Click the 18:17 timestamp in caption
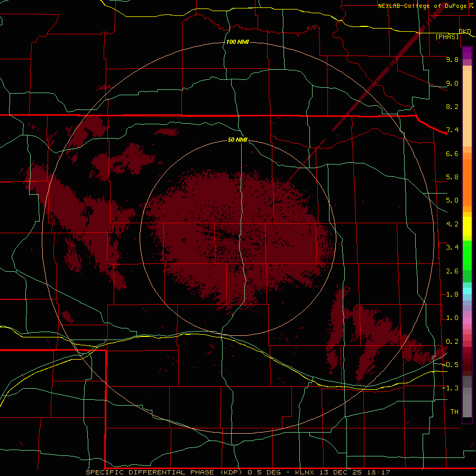The height and width of the screenshot is (476, 476). 378,472
